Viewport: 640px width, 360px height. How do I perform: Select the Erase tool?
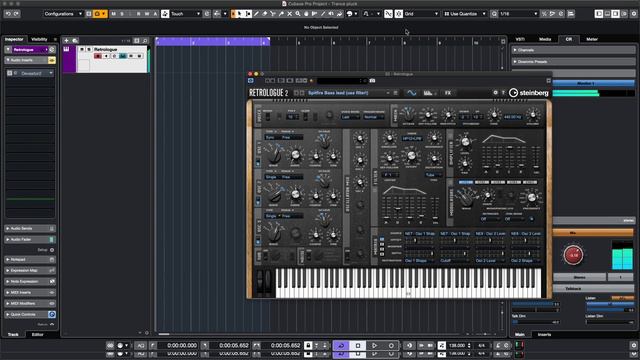264,14
